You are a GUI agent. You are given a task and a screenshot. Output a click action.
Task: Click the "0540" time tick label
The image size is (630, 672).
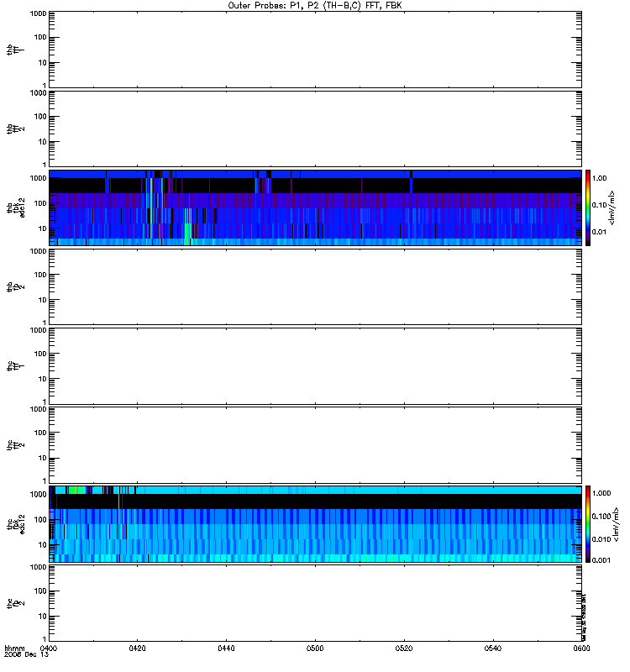click(493, 648)
